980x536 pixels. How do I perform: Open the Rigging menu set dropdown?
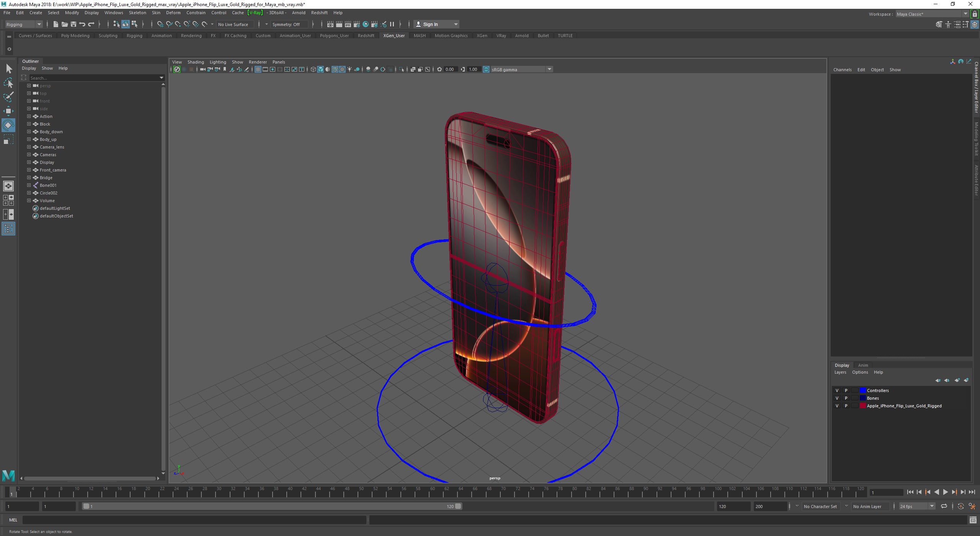(23, 25)
